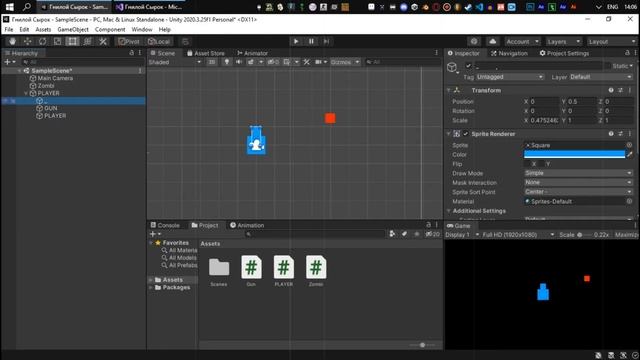
Task: Toggle Scene view lighting bulb icon
Action: coord(227,62)
